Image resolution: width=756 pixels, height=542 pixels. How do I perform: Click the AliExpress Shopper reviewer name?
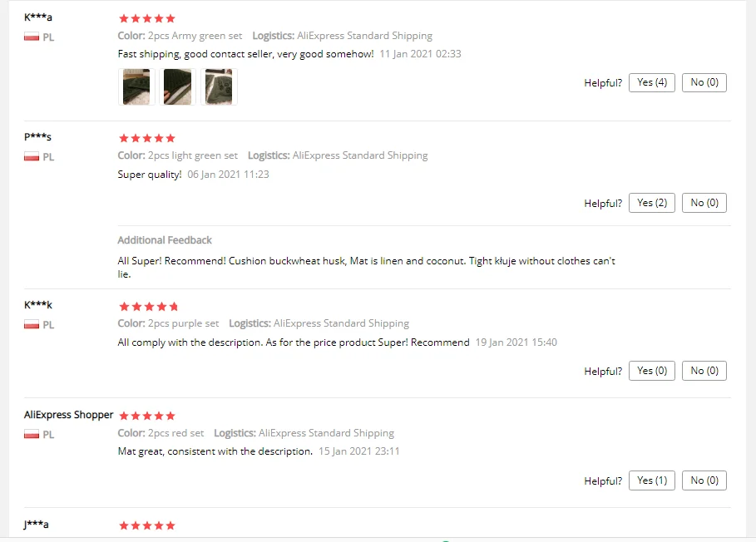pos(68,415)
